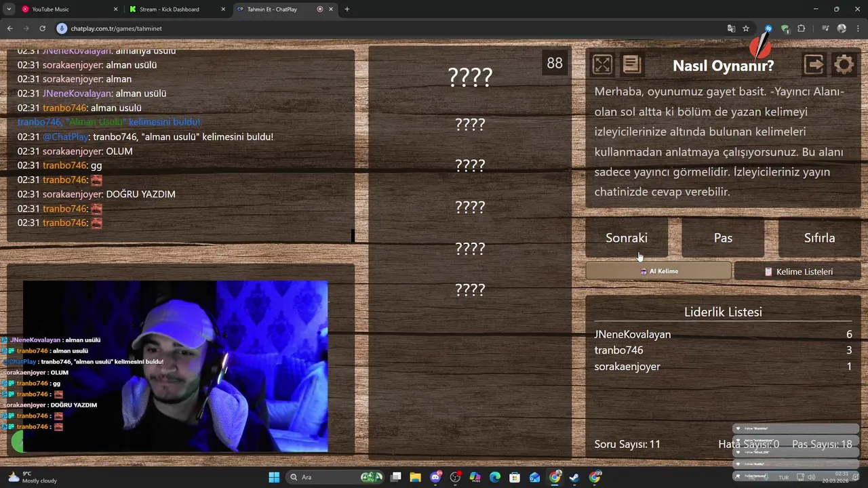Click the countdown timer showing 88
Viewport: 868px width, 488px height.
(x=555, y=63)
